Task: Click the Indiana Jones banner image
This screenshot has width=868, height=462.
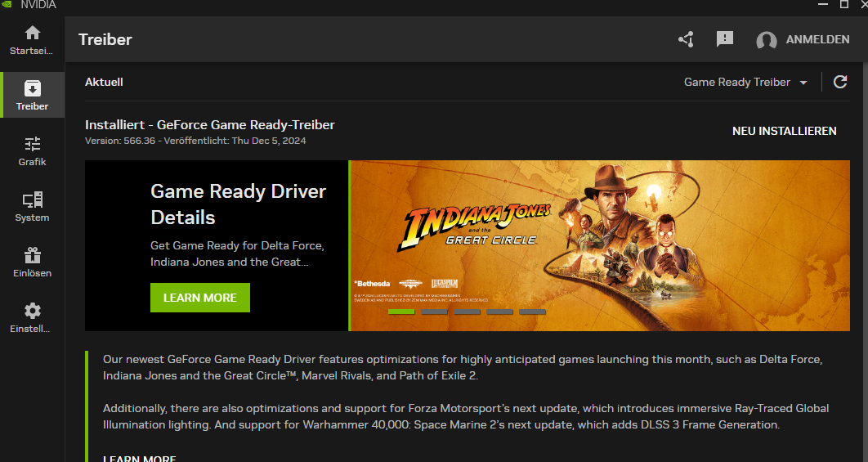Action: [600, 245]
